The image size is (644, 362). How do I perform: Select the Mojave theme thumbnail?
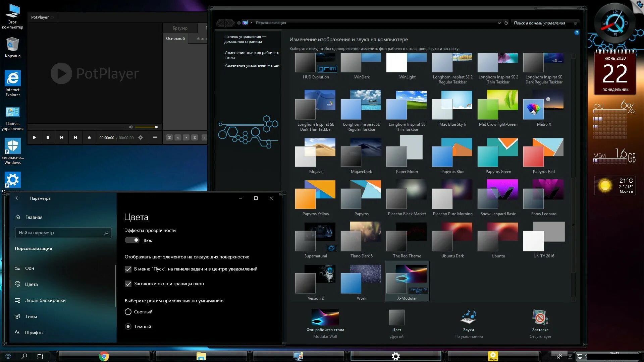click(315, 153)
